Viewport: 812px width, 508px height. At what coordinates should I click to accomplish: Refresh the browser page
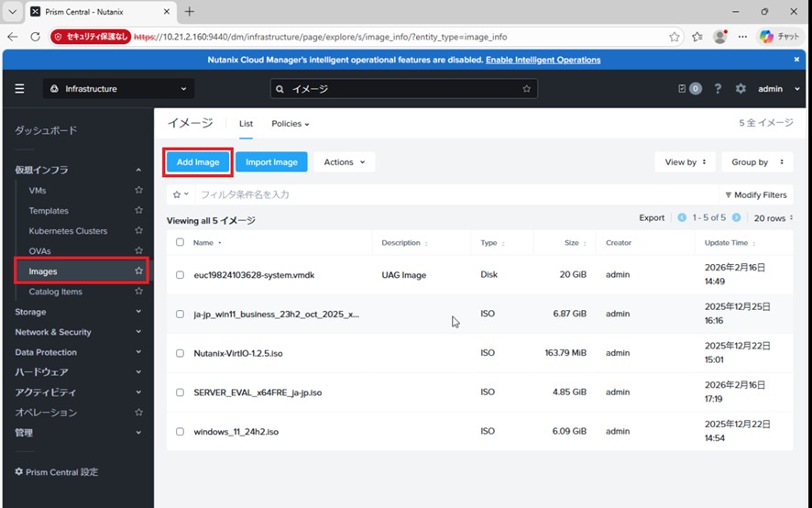(35, 37)
